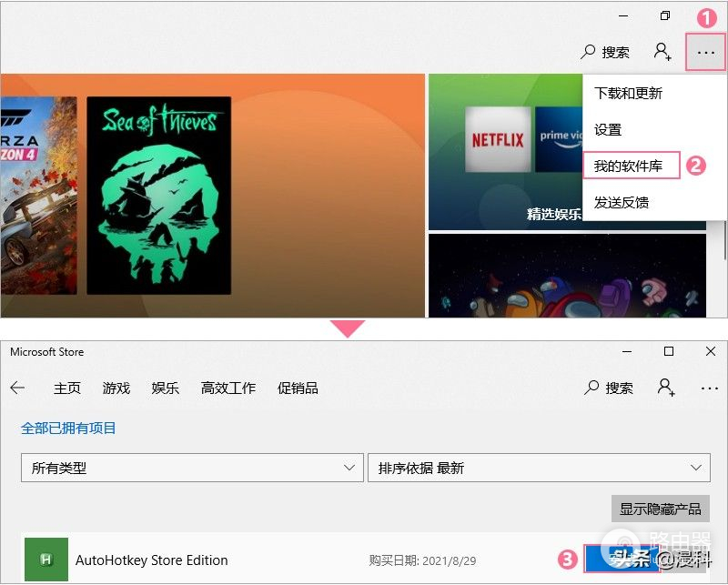Image resolution: width=728 pixels, height=585 pixels.
Task: Minimize the lower Microsoft Store window
Action: (x=627, y=351)
